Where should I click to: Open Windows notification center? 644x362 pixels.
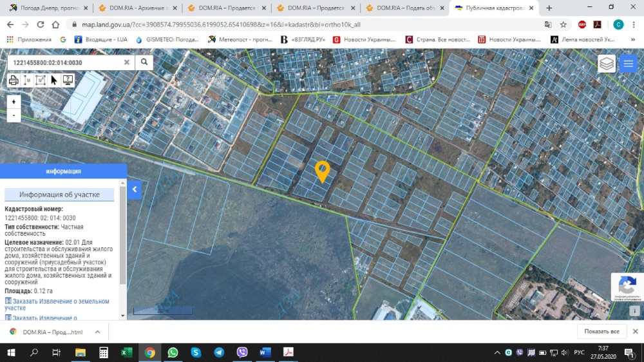[x=629, y=352]
